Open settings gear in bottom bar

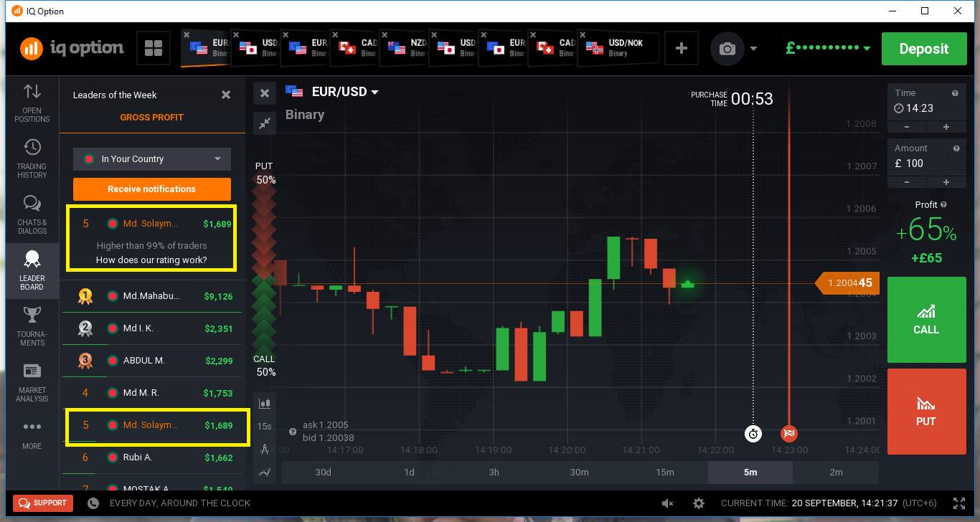(699, 503)
